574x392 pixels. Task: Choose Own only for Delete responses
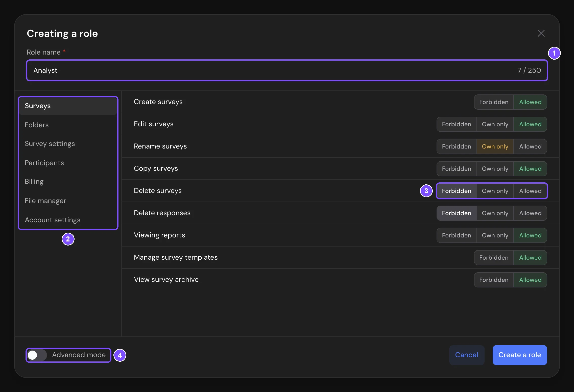coord(495,213)
